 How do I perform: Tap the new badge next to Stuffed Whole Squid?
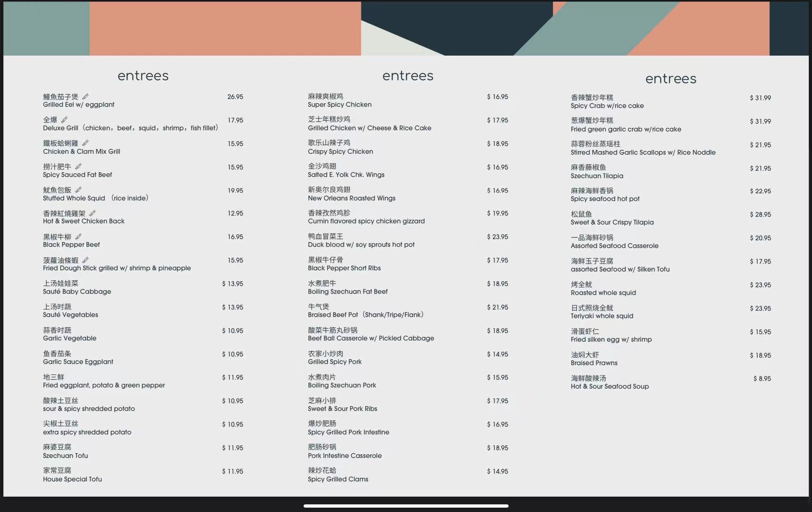(x=78, y=190)
